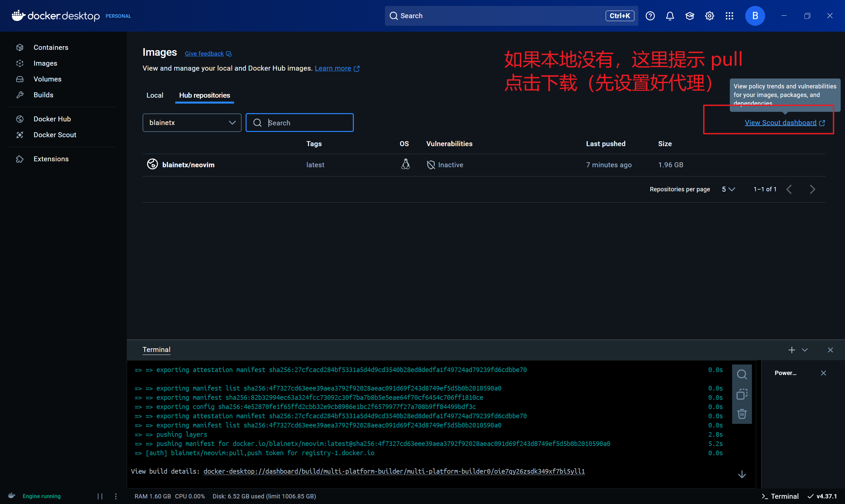Click the terminal copy icon
845x504 pixels.
pyautogui.click(x=742, y=394)
